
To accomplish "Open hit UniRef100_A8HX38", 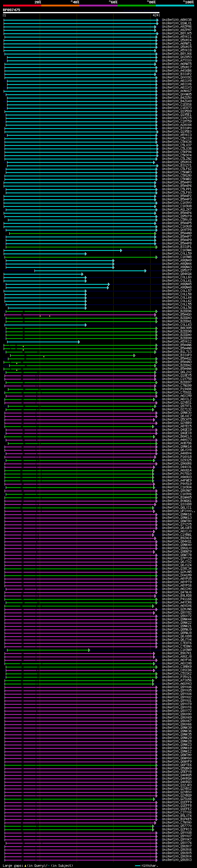I will coord(177,20).
